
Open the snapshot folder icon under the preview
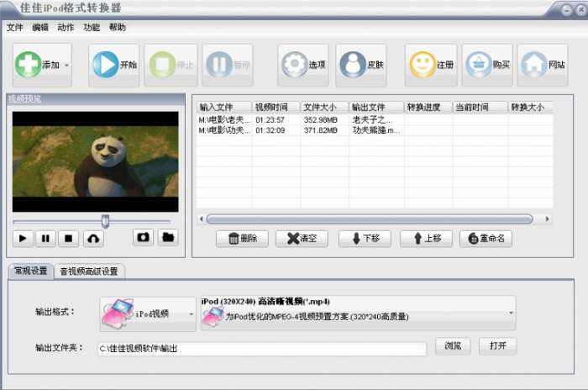point(168,237)
